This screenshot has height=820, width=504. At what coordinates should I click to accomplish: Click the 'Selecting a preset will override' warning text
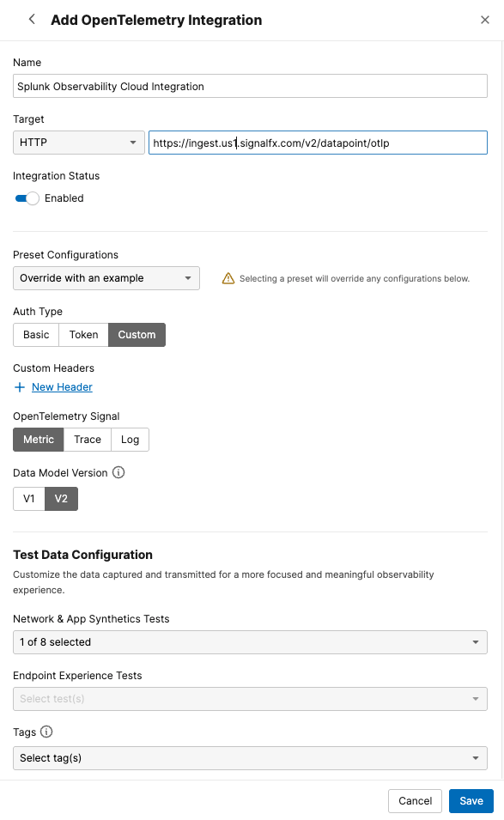click(x=355, y=278)
